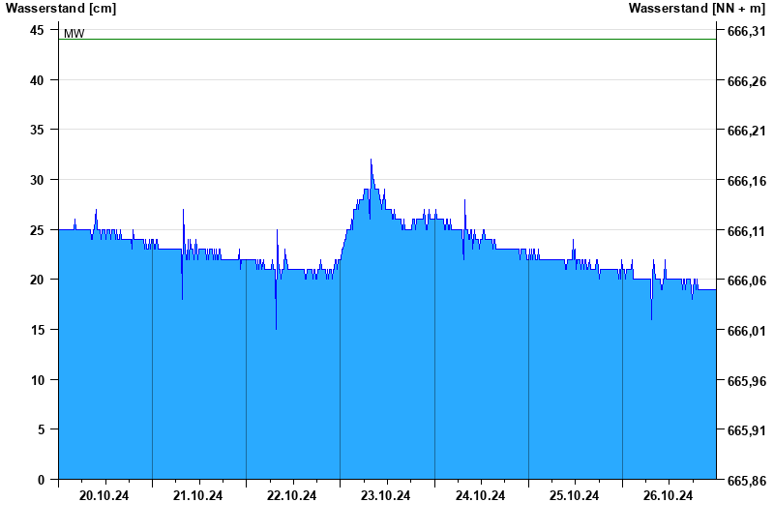Click the date label 23.10.24

pos(385,495)
